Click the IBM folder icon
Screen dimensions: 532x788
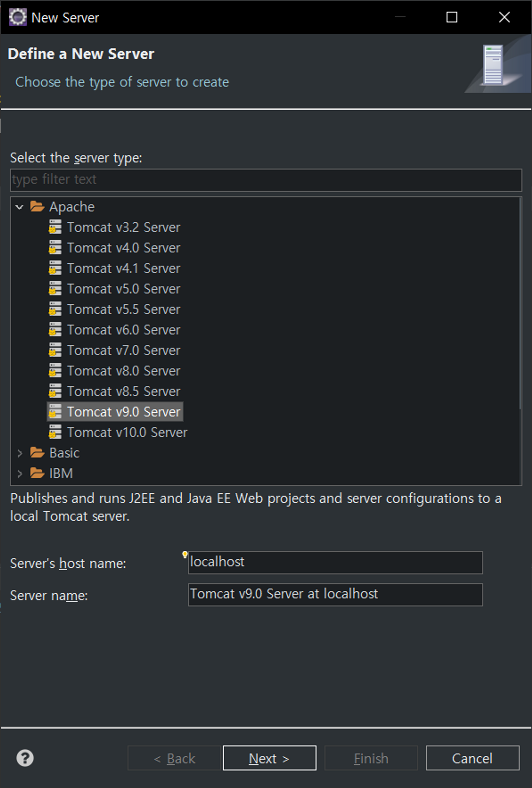click(x=37, y=473)
